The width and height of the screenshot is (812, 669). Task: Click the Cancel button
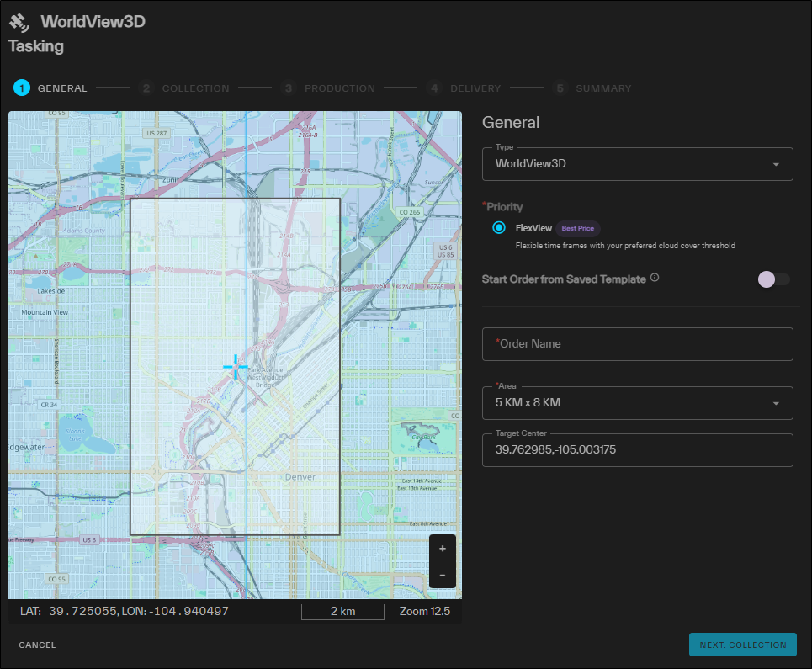tap(37, 645)
